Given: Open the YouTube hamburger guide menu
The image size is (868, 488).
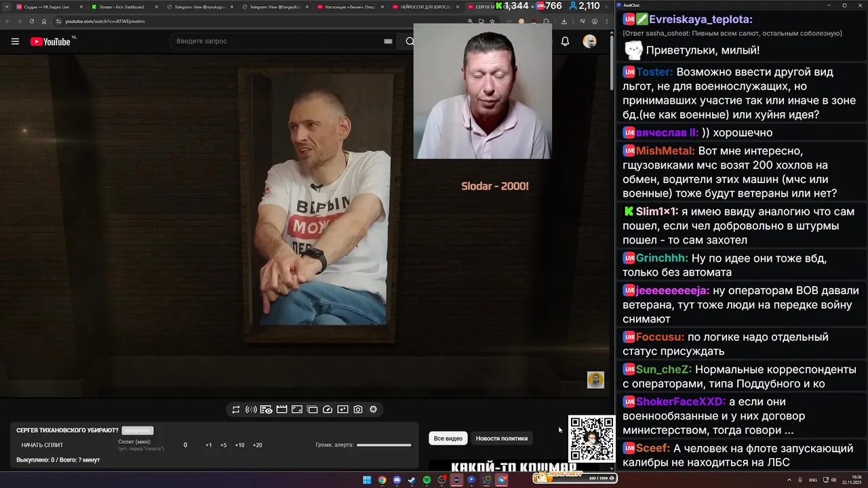Looking at the screenshot, I should point(15,41).
